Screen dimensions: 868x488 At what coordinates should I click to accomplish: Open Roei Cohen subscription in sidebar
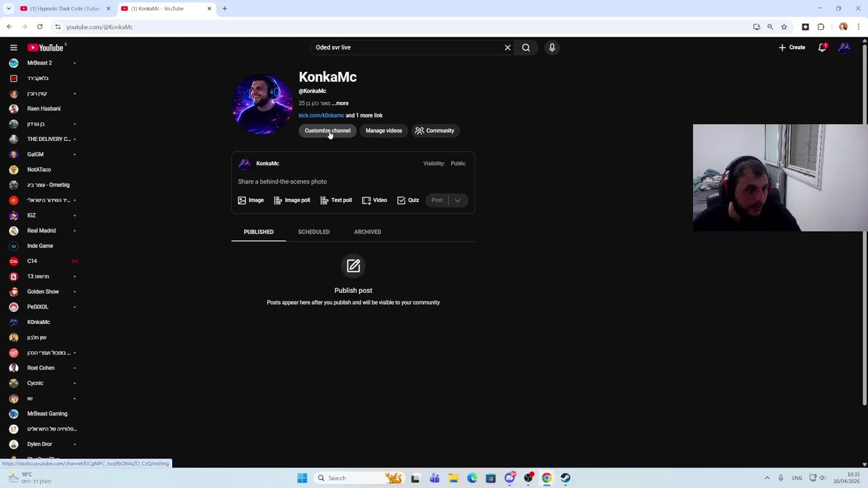pyautogui.click(x=41, y=368)
